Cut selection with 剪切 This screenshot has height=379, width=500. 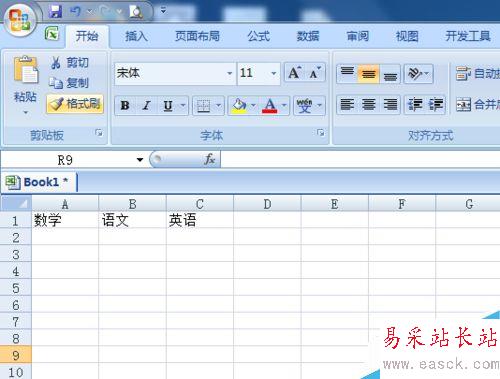coord(69,62)
